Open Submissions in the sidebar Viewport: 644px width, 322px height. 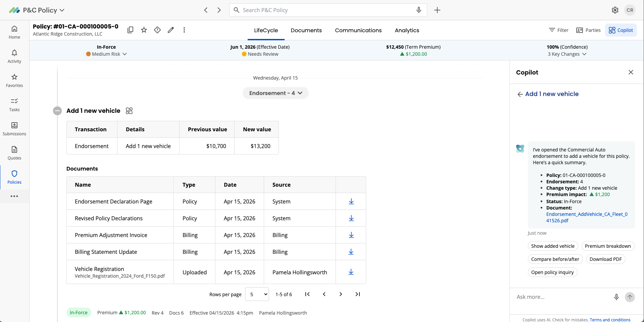pos(14,129)
